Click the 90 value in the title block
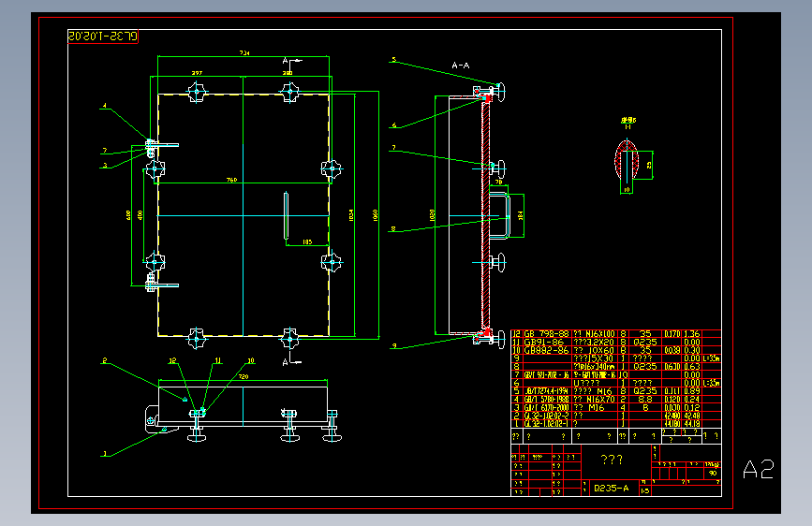The image size is (812, 526). 713,474
